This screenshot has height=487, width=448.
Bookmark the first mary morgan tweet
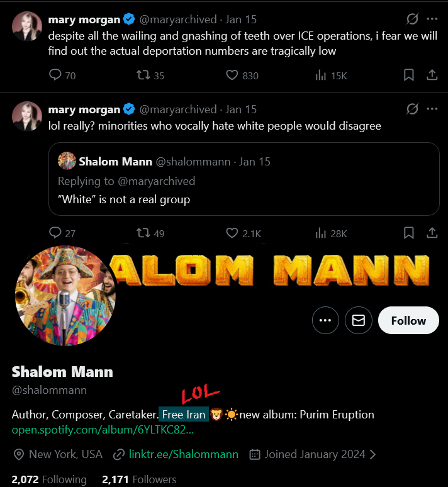pyautogui.click(x=408, y=75)
